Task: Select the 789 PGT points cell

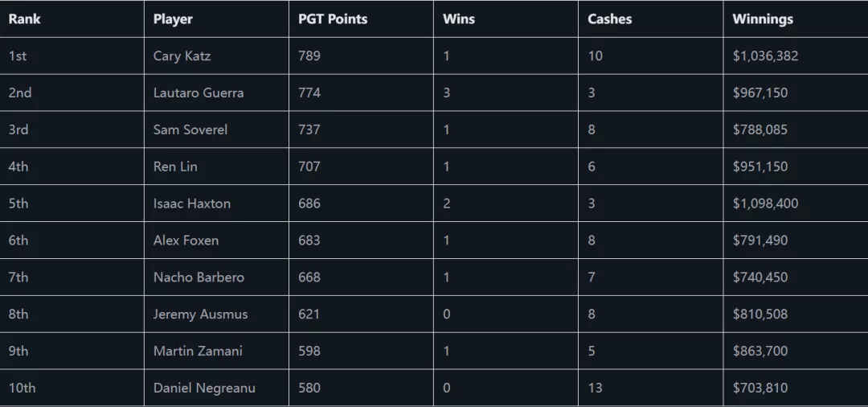Action: pos(309,56)
